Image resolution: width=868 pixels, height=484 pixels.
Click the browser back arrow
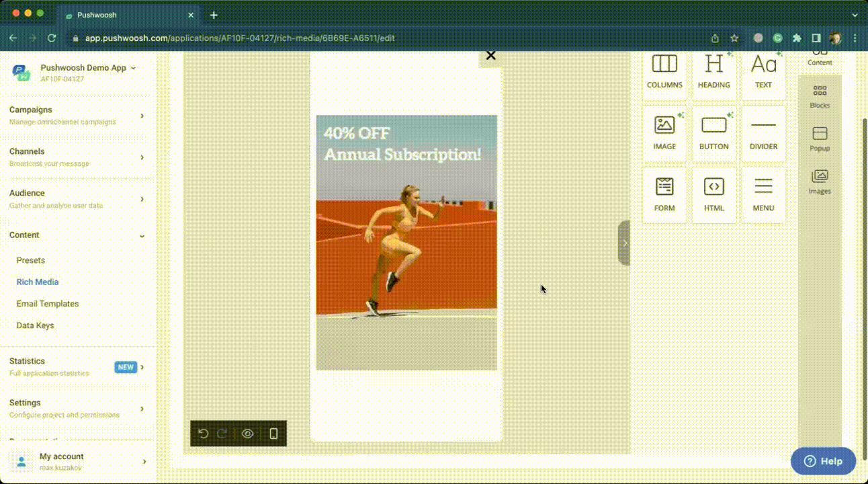pyautogui.click(x=13, y=38)
